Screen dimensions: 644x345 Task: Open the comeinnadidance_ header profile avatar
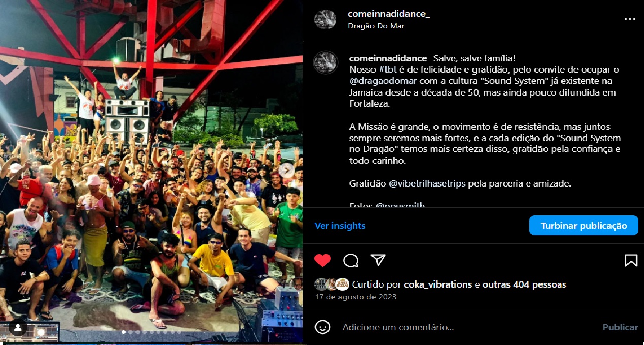(x=325, y=19)
